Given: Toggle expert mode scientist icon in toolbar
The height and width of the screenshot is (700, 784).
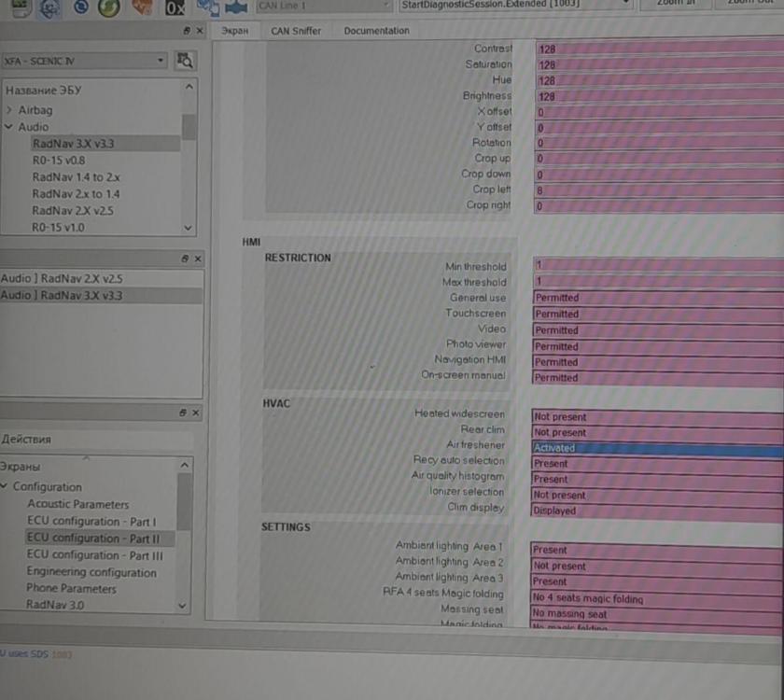Looking at the screenshot, I should (x=49, y=7).
